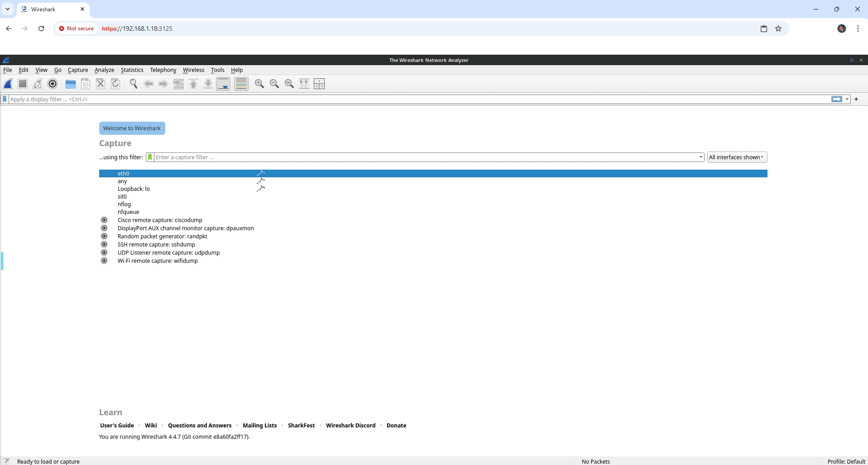Click the Reload capture file icon
This screenshot has width=868, height=465.
click(x=115, y=84)
